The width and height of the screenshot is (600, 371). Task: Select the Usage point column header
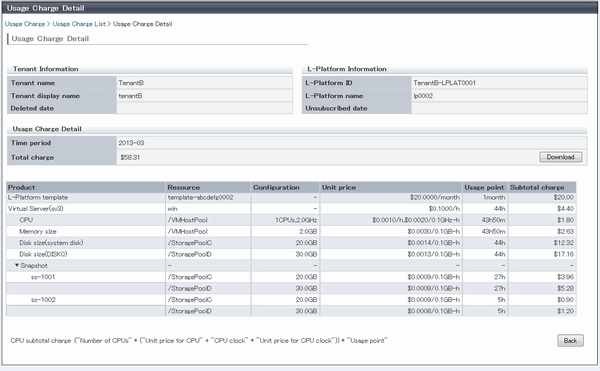click(485, 187)
